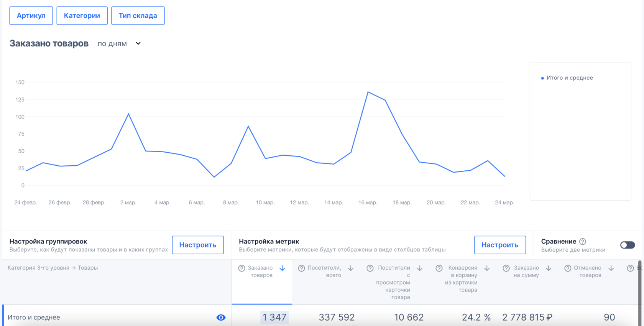
Task: Click question mark icon next to Сравнение
Action: [x=583, y=242]
